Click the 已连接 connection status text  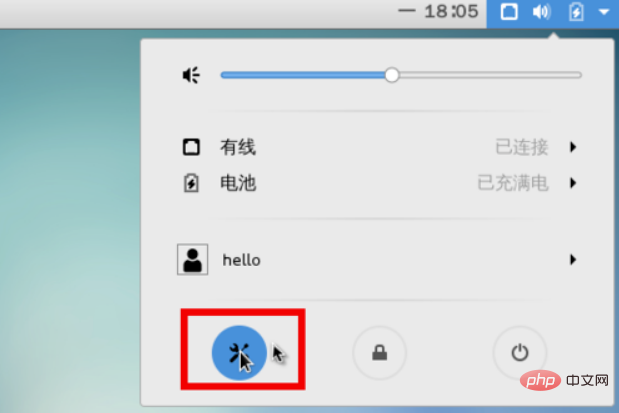(522, 147)
